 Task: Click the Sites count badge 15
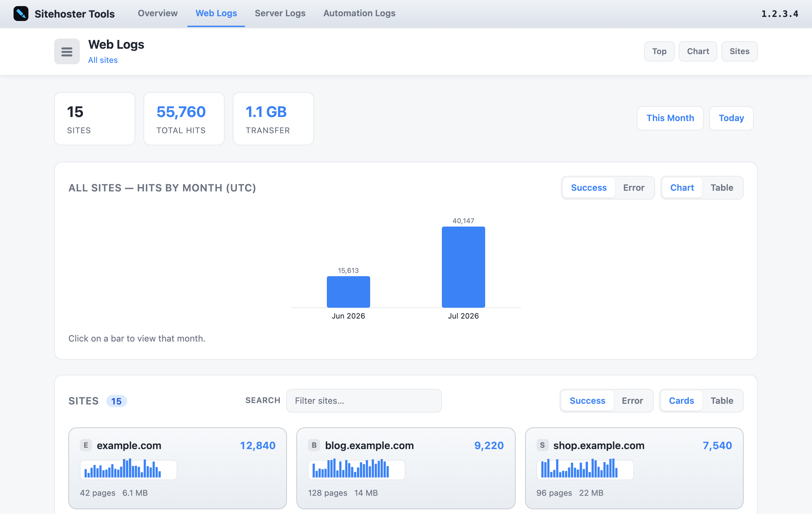point(116,401)
